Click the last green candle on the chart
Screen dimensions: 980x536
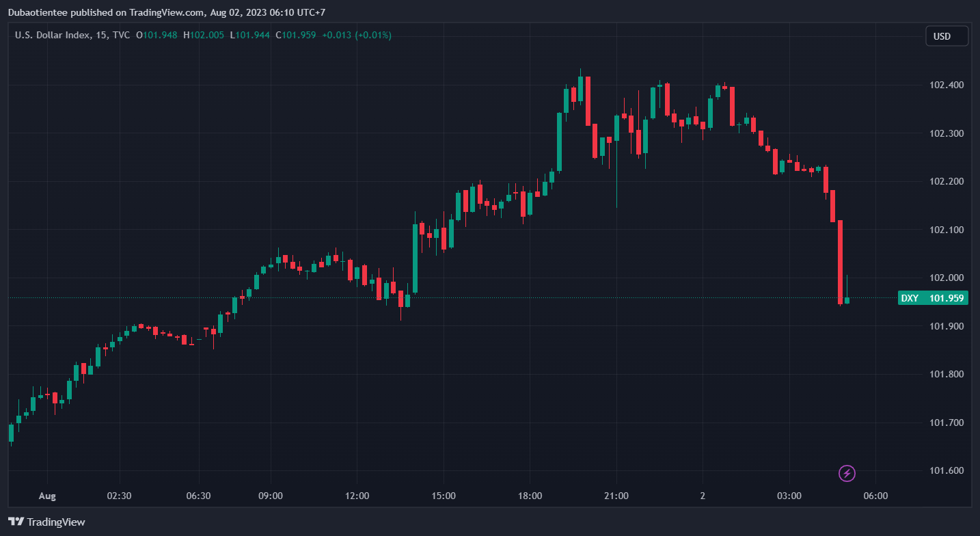[x=847, y=300]
